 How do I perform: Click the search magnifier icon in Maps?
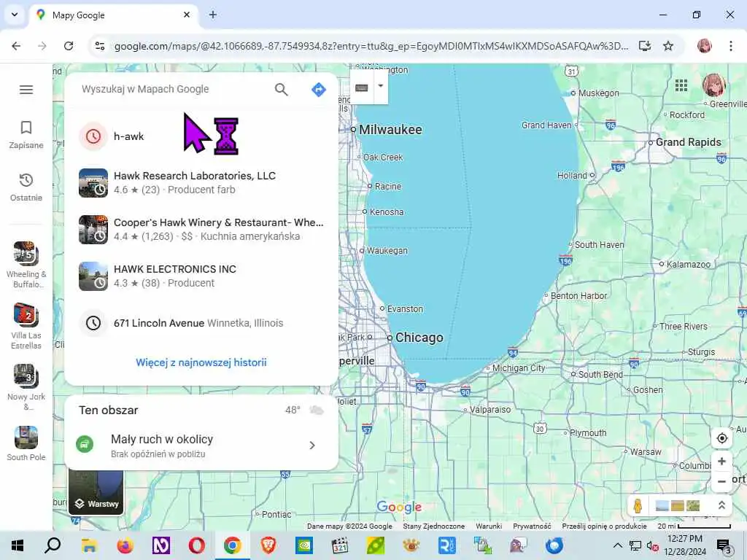(x=281, y=89)
